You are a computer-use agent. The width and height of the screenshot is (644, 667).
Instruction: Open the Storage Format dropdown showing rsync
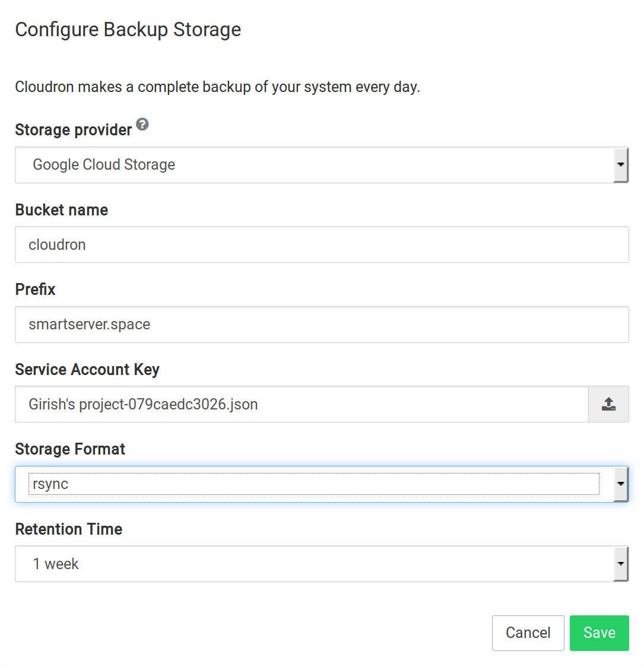[313, 484]
